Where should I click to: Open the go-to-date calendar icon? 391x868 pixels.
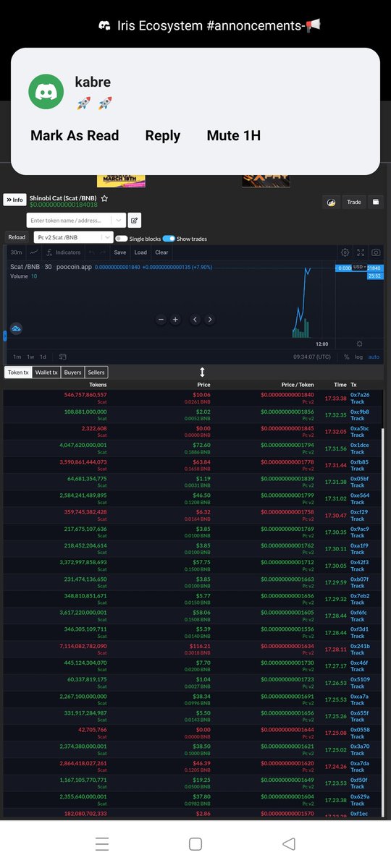coord(63,357)
